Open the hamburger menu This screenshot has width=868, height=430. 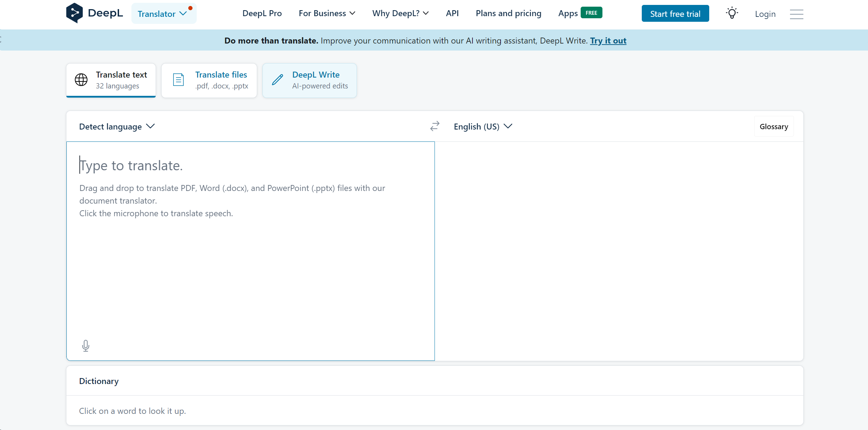[796, 14]
